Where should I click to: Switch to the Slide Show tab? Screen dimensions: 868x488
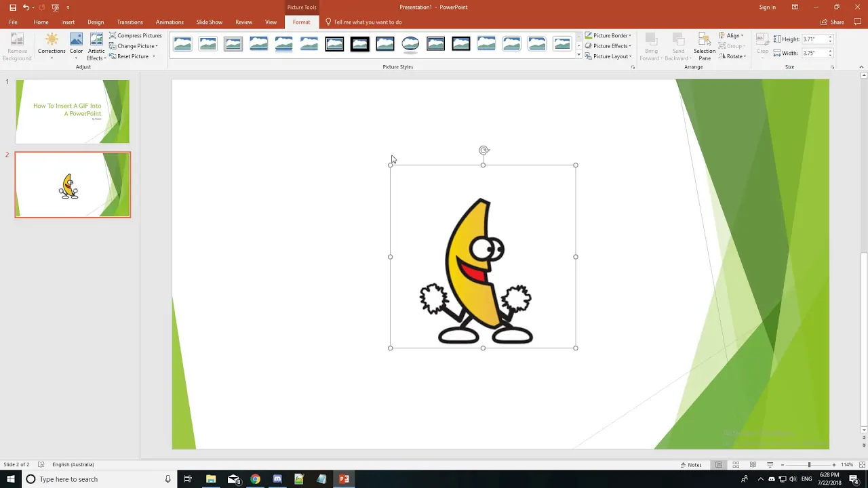[x=210, y=22]
